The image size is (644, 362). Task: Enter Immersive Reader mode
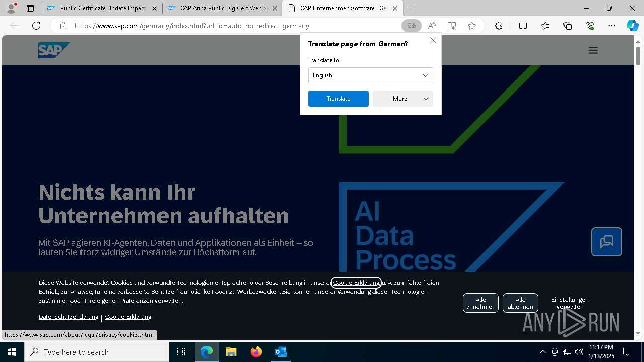click(452, 26)
